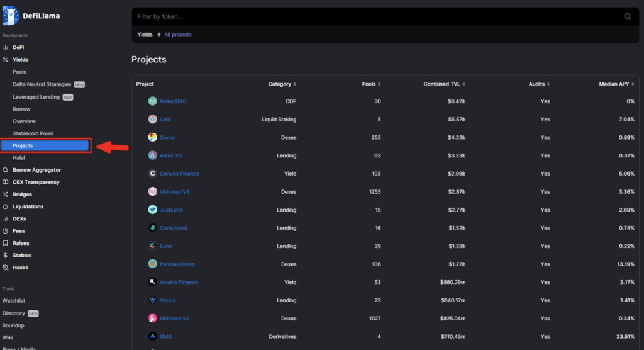Click the search magnifier icon in filter bar
This screenshot has height=350, width=644.
[x=628, y=16]
